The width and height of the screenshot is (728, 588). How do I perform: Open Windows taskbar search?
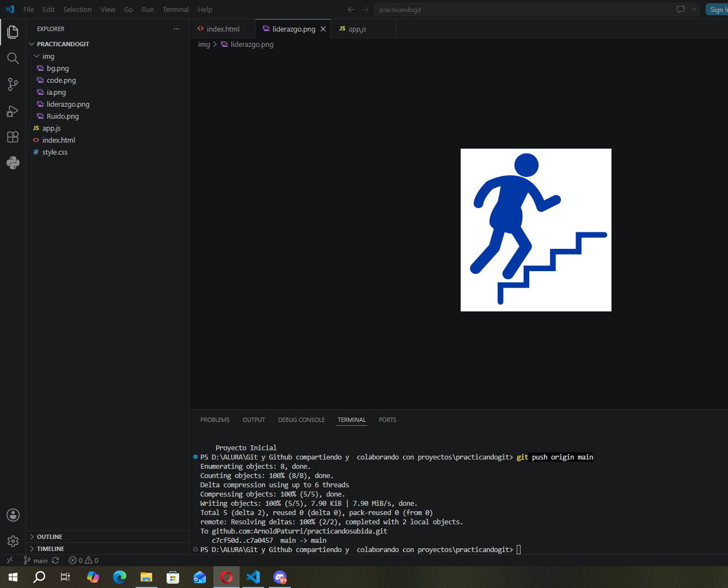39,577
